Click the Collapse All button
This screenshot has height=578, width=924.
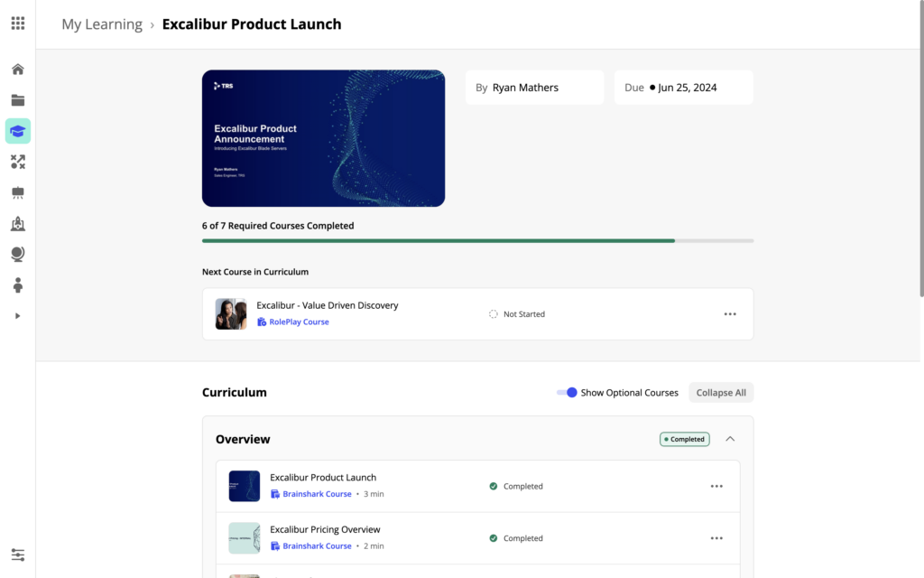[x=721, y=393]
